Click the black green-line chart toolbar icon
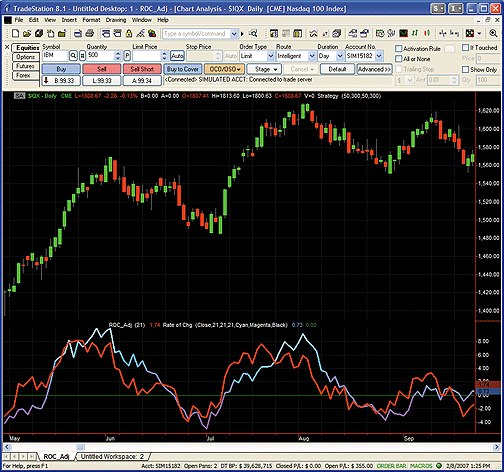The height and width of the screenshot is (472, 504). tap(403, 33)
